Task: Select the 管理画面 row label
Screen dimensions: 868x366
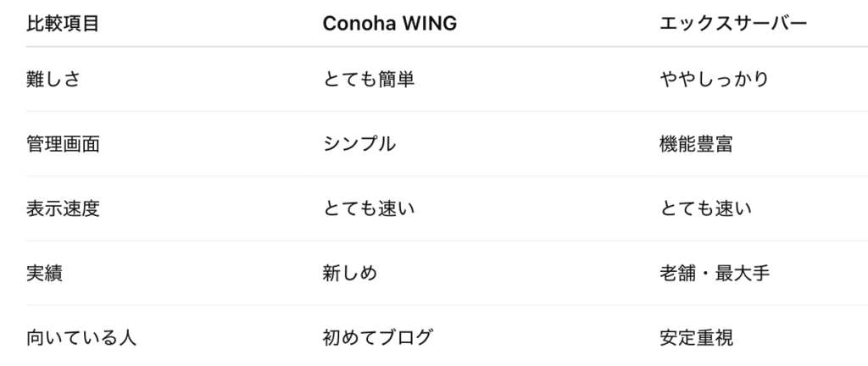Action: [x=63, y=144]
